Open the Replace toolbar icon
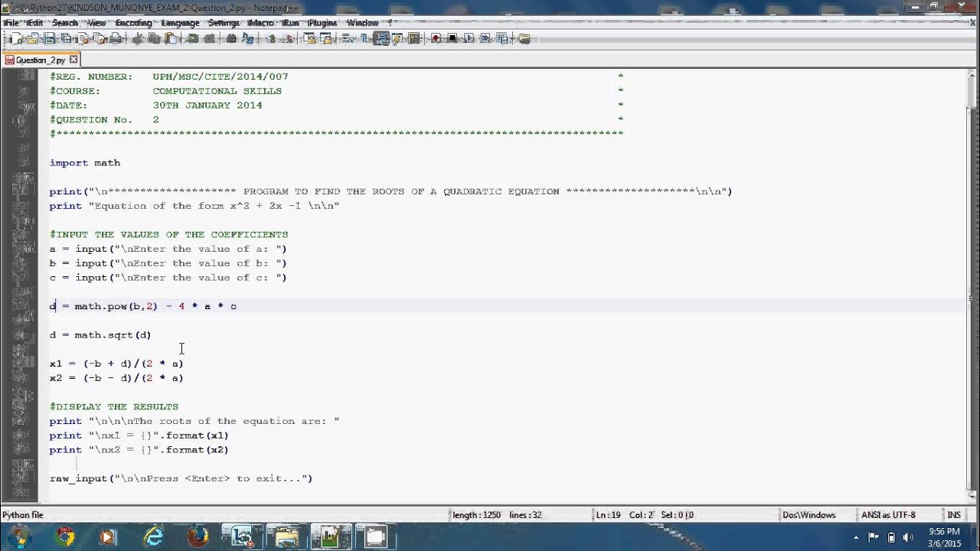This screenshot has width=980, height=551. pyautogui.click(x=247, y=38)
